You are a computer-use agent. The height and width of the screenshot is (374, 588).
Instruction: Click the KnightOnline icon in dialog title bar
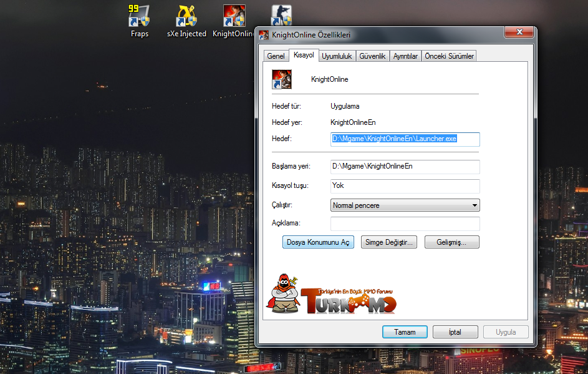click(x=264, y=36)
